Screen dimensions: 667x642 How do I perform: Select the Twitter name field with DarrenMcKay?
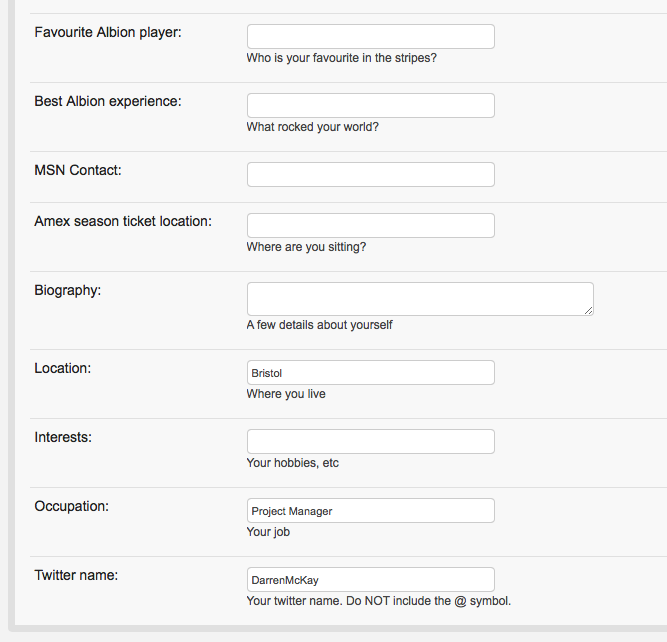pyautogui.click(x=371, y=579)
